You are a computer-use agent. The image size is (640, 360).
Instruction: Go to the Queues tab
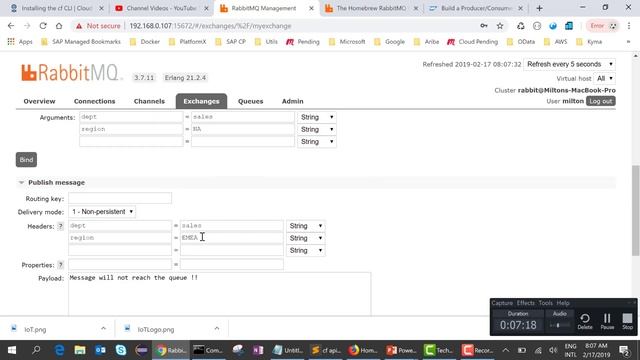coord(250,101)
